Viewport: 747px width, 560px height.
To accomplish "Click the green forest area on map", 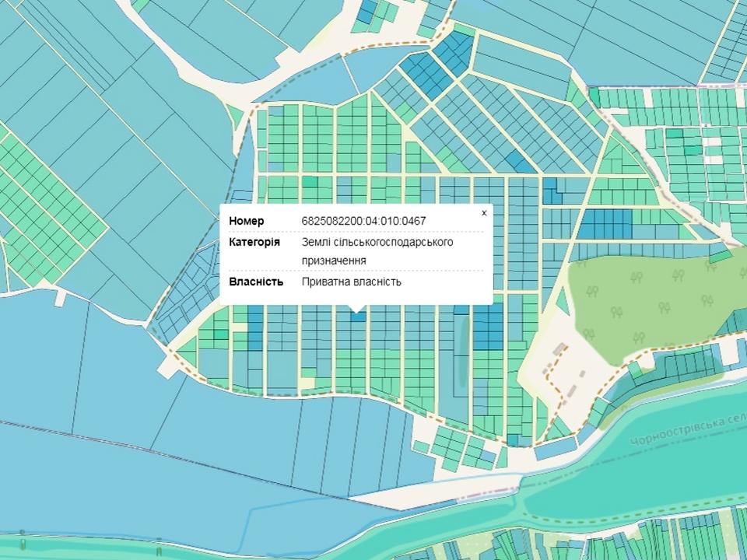I will (658, 305).
